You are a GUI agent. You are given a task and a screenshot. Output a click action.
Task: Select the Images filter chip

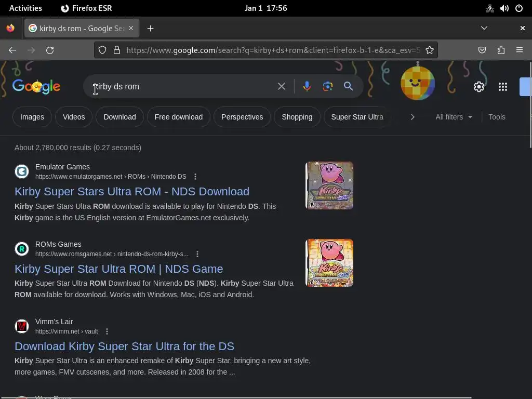tap(32, 117)
